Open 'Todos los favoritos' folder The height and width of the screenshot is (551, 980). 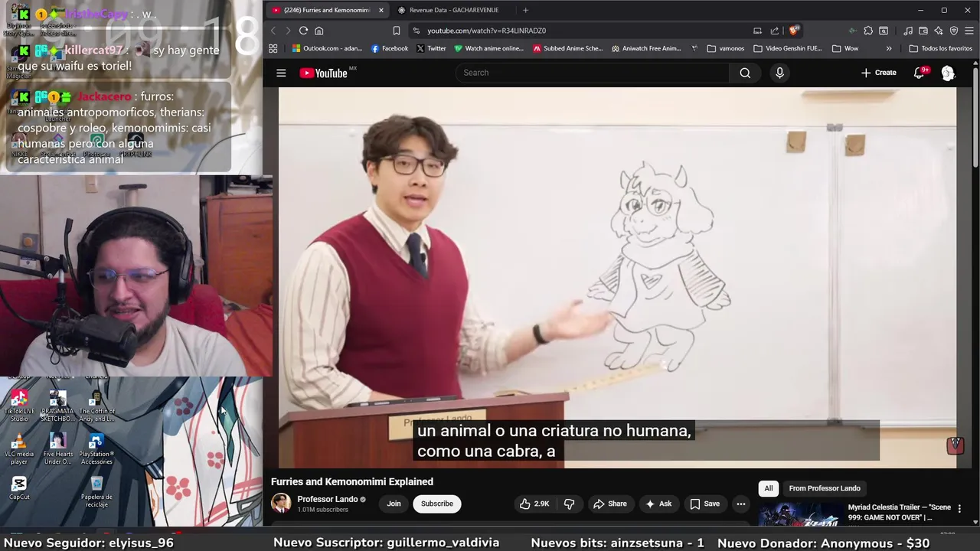[940, 48]
